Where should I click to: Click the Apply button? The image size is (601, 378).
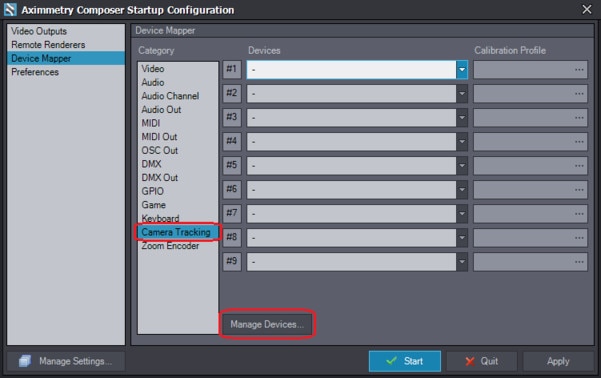[x=558, y=361]
